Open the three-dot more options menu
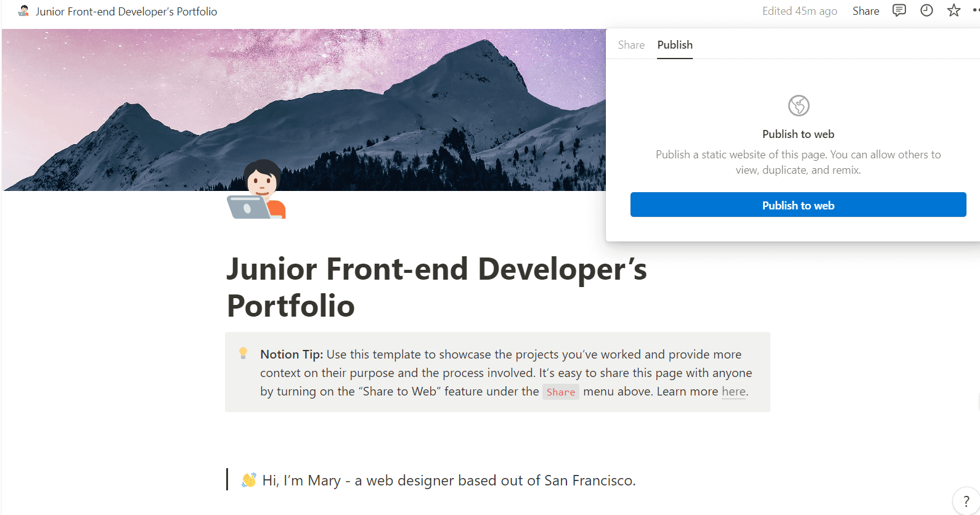 (976, 10)
